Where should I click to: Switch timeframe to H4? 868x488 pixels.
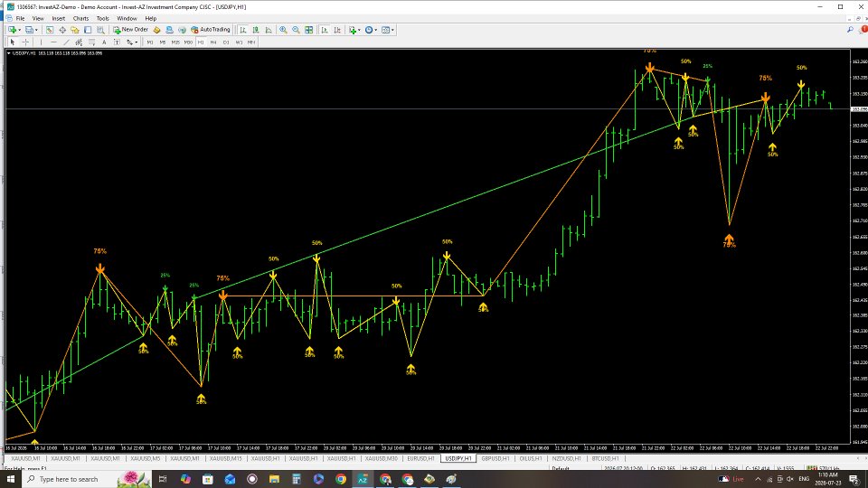point(213,42)
